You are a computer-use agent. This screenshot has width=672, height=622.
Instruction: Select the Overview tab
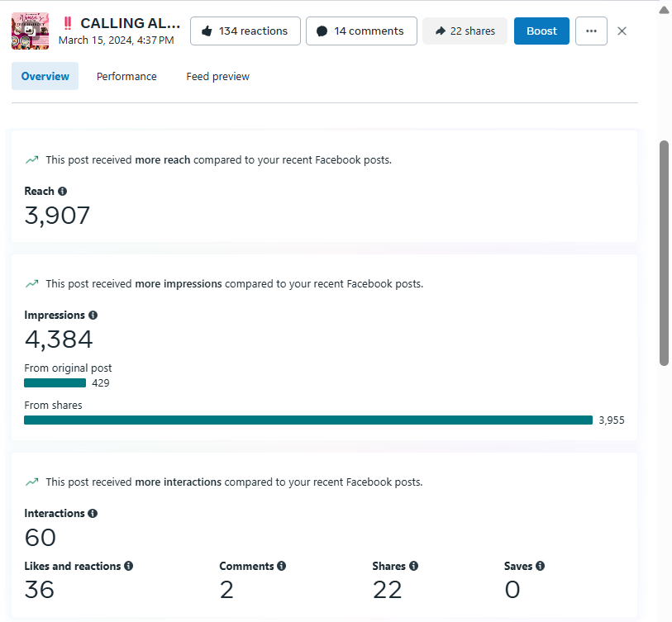pos(45,77)
